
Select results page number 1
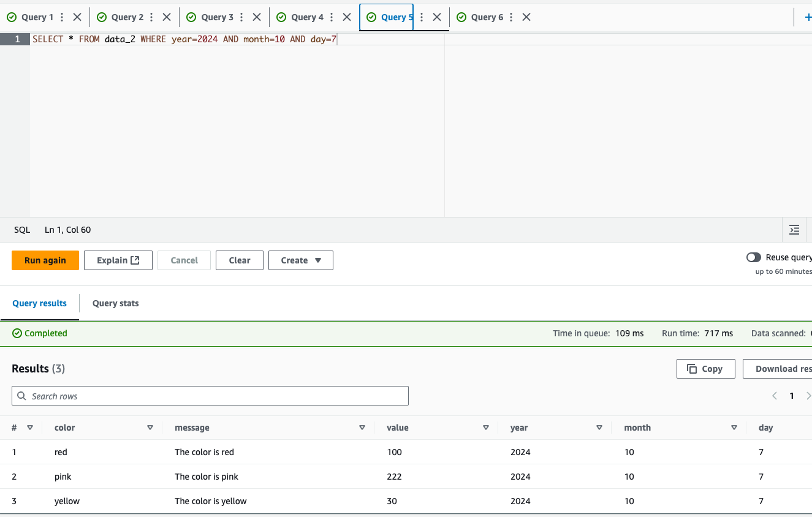pyautogui.click(x=792, y=396)
